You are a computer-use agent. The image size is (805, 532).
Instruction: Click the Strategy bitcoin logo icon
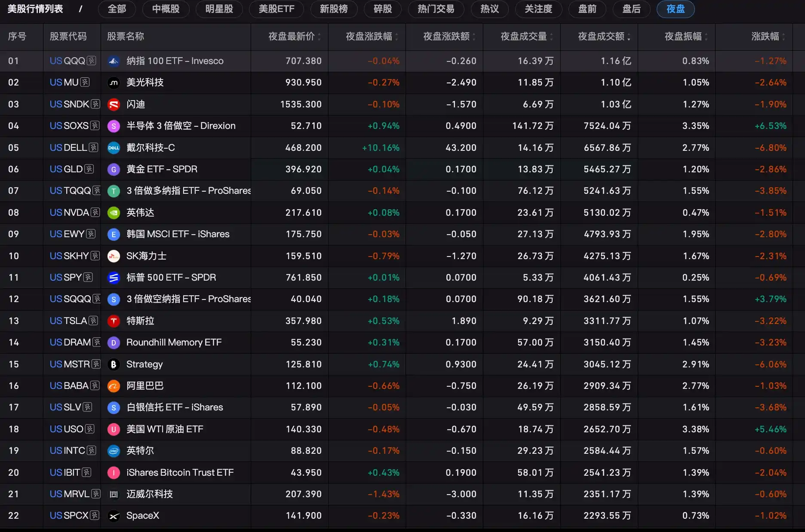click(114, 364)
